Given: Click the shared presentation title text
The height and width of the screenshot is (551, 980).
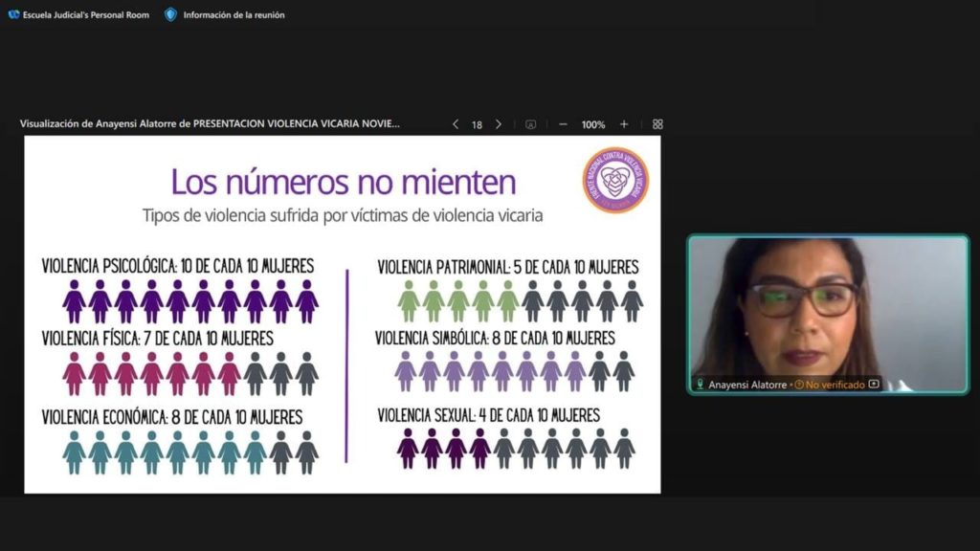Looking at the screenshot, I should [211, 124].
